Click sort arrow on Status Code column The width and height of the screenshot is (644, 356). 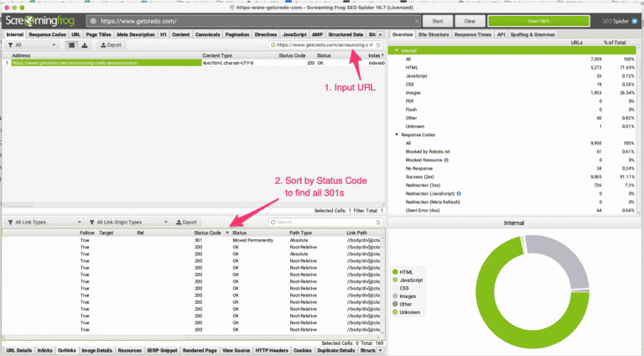click(x=227, y=233)
